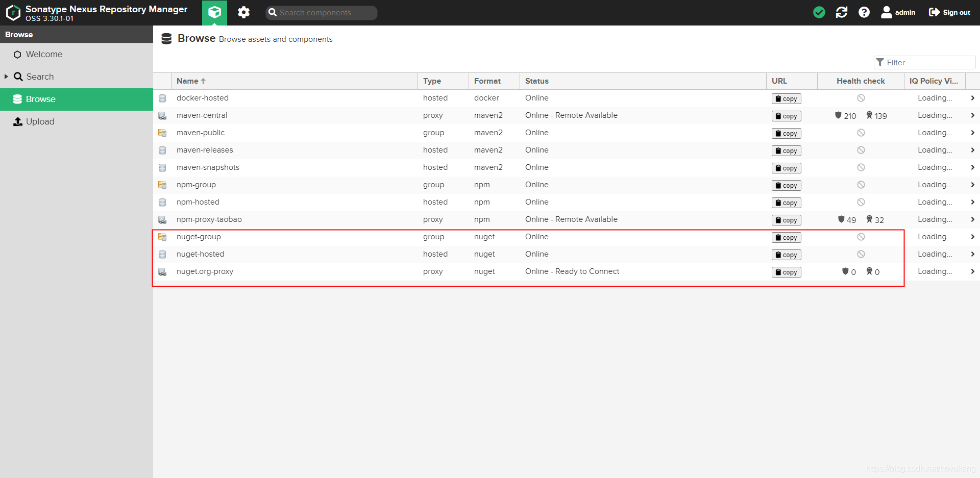Copy URL of nuget.org-proxy repository
The width and height of the screenshot is (980, 478).
[x=786, y=272]
